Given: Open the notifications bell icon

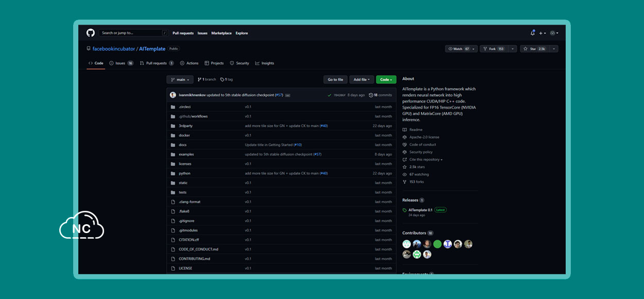Looking at the screenshot, I should click(533, 33).
